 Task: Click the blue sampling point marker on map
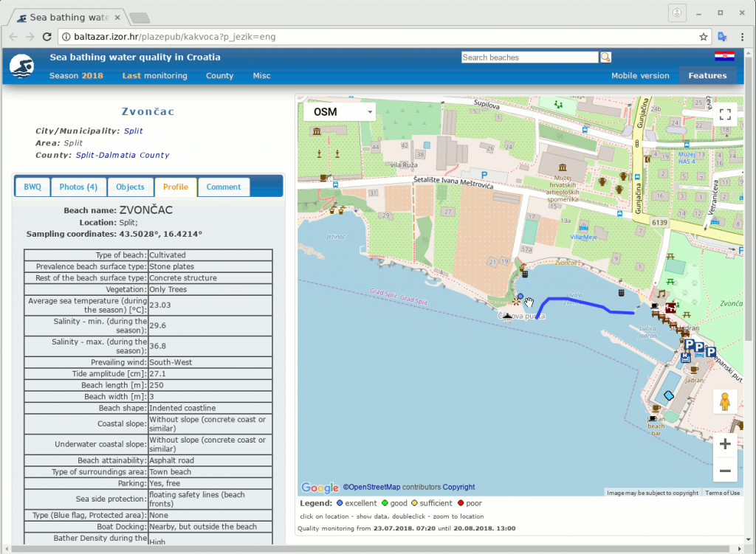coord(520,297)
